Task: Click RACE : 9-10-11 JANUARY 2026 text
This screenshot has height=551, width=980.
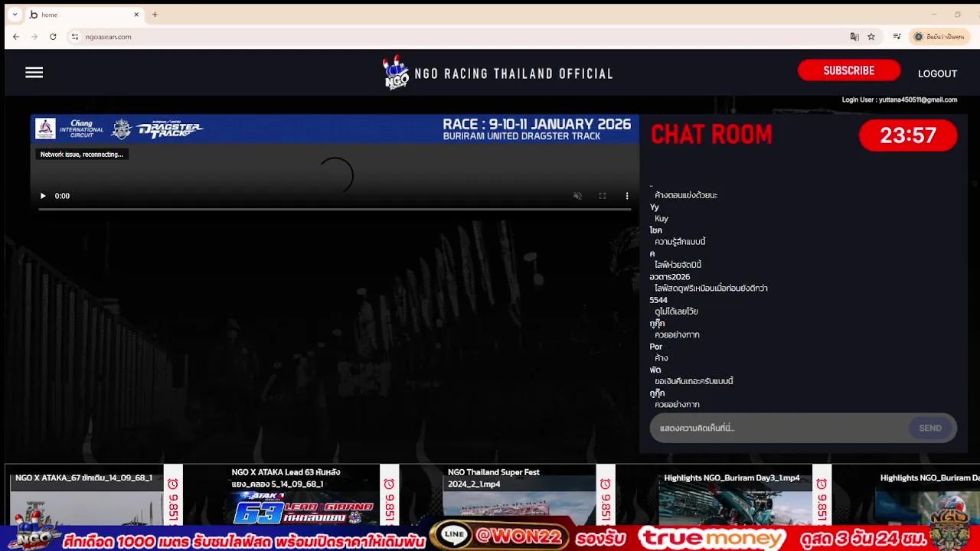Action: click(537, 124)
